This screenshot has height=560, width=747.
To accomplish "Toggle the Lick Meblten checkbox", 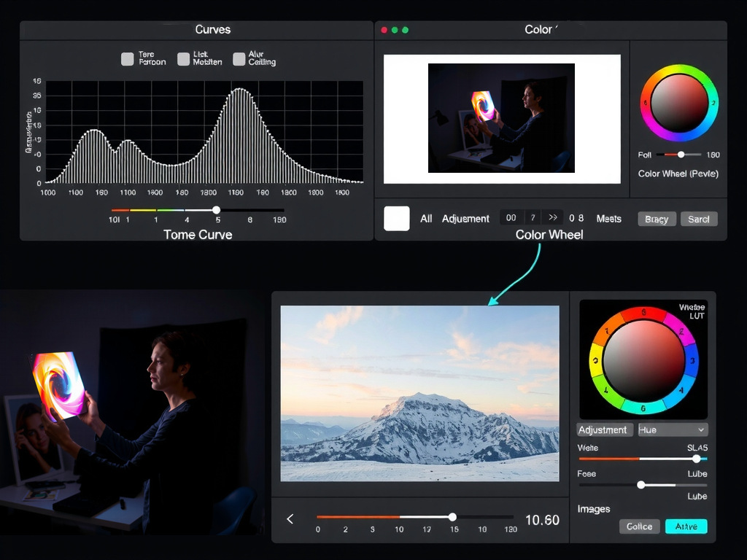I will (x=182, y=59).
